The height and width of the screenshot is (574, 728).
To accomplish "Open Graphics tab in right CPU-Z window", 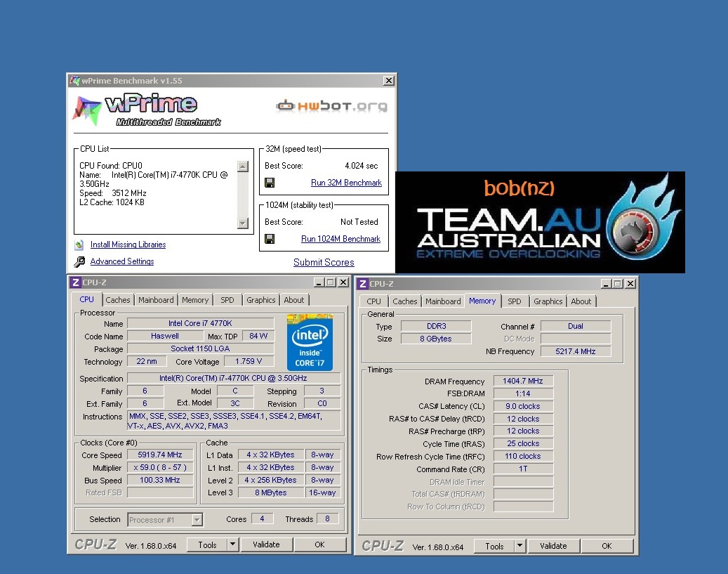I will [x=548, y=301].
